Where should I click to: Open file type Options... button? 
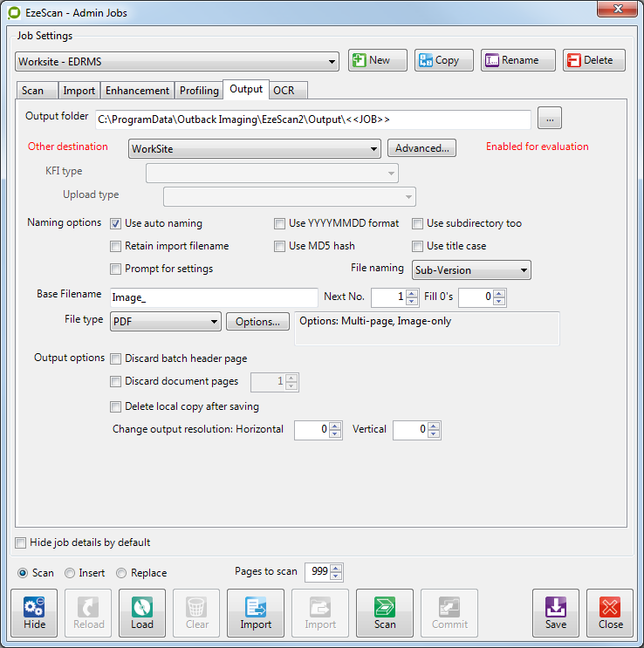pyautogui.click(x=257, y=322)
